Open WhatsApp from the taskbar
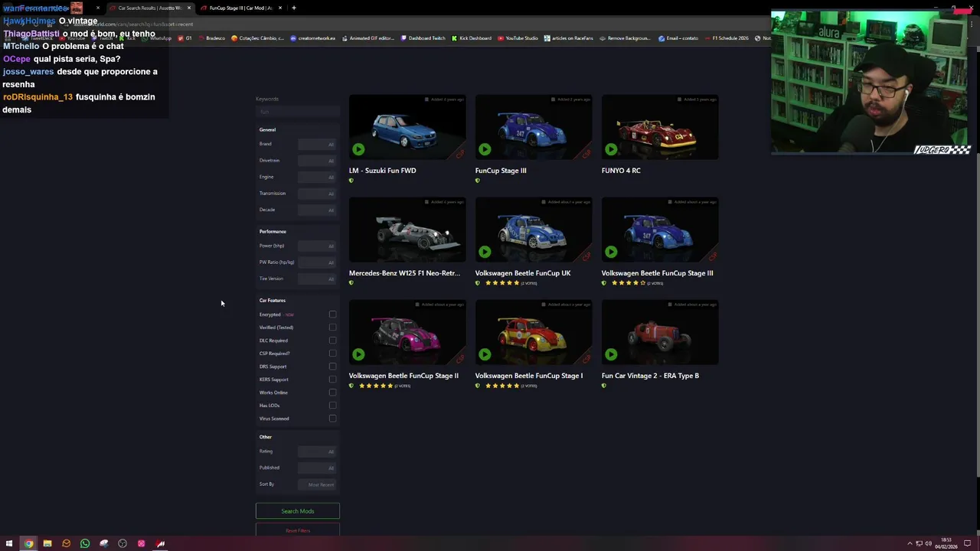The height and width of the screenshot is (551, 980). click(85, 543)
